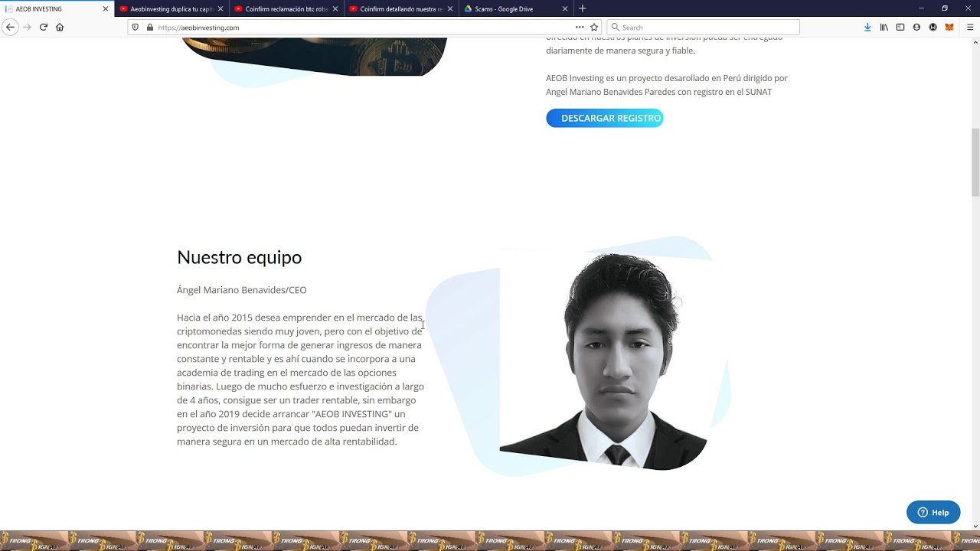The height and width of the screenshot is (551, 980).
Task: Open the Help chat widget
Action: pos(933,512)
